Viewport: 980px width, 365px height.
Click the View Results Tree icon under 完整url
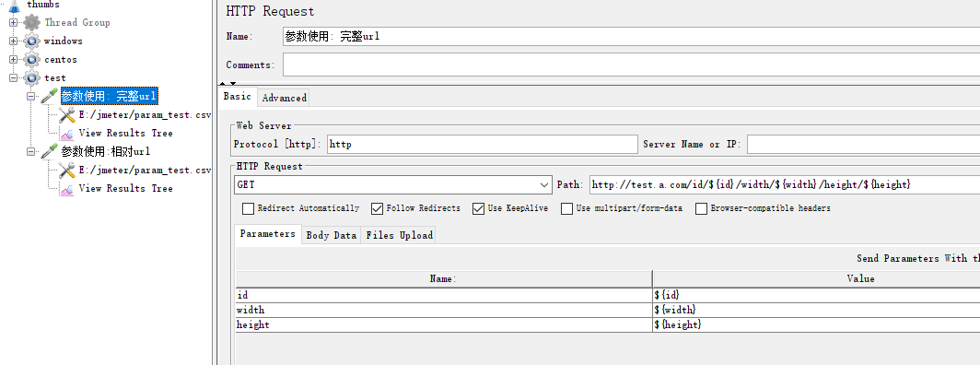point(67,133)
